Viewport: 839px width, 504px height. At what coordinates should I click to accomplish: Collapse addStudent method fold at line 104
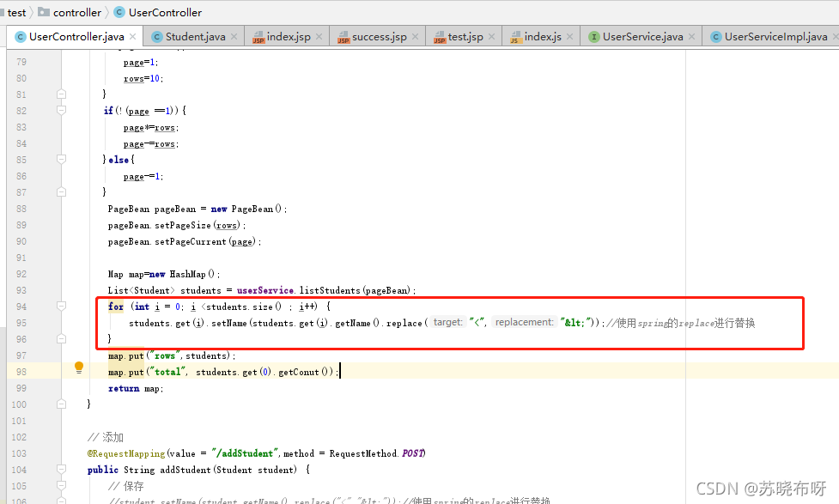[x=62, y=469]
